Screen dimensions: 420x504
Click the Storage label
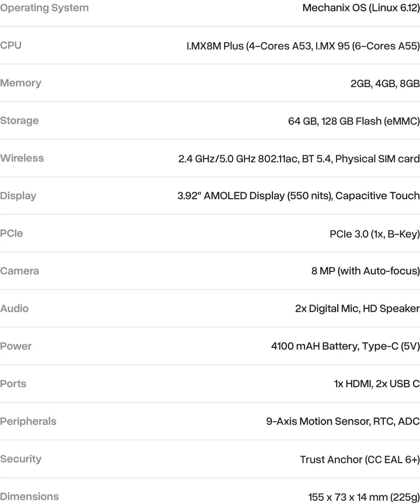[19, 121]
